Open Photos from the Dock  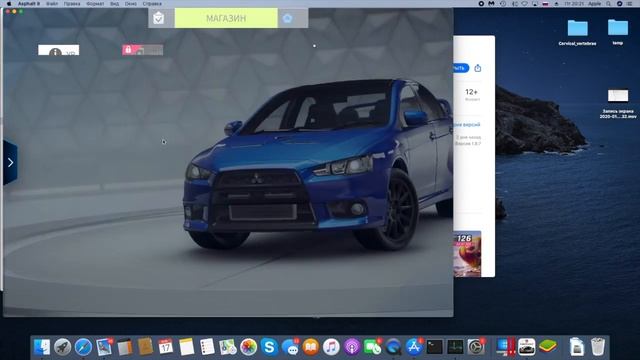point(248,347)
